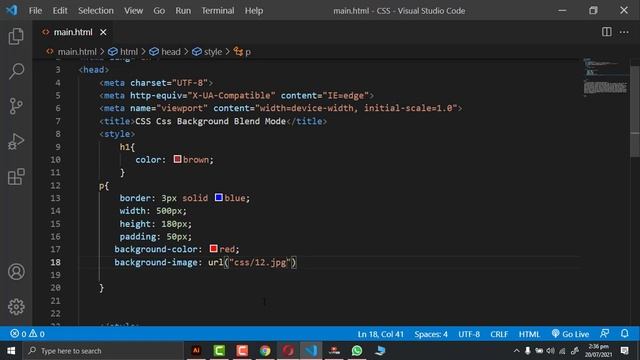The image size is (640, 360).
Task: Open errors and warnings problems indicator
Action: coord(27,334)
